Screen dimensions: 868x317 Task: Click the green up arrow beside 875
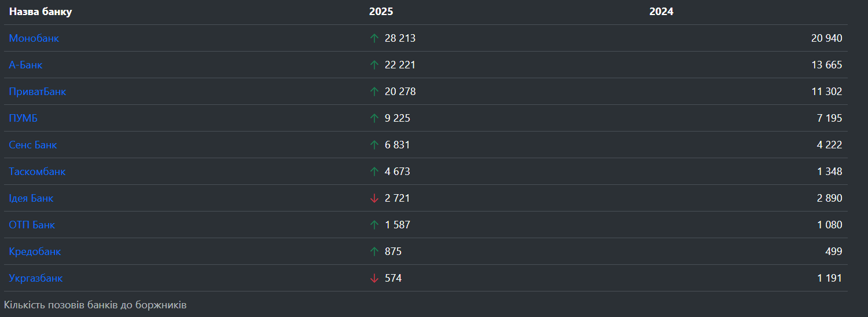pyautogui.click(x=374, y=252)
